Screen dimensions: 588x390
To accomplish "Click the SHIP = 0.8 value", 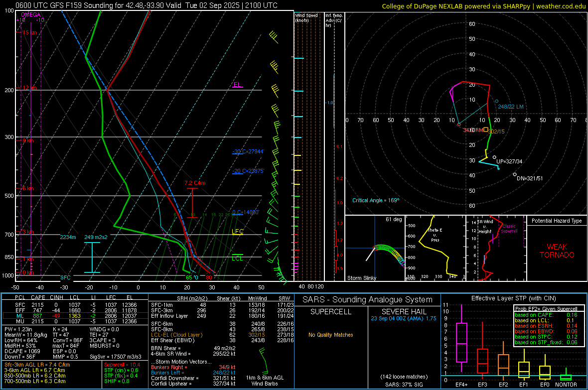I will (x=117, y=382).
